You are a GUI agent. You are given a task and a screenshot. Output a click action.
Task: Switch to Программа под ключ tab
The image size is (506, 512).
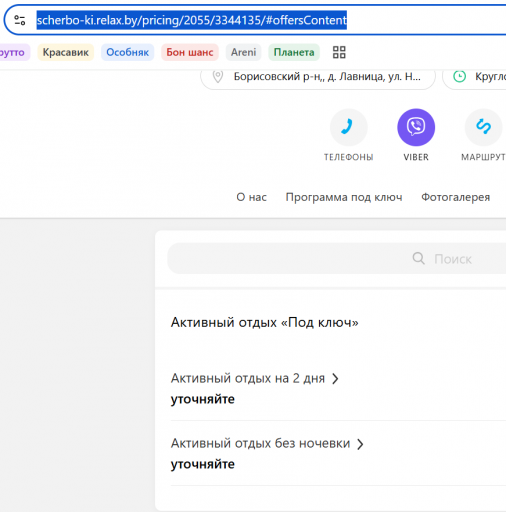coord(344,197)
